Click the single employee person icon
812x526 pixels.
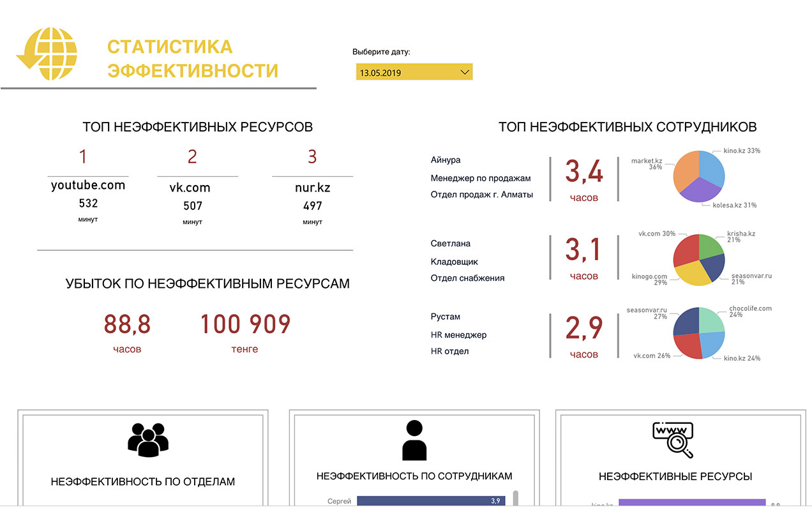pyautogui.click(x=414, y=440)
